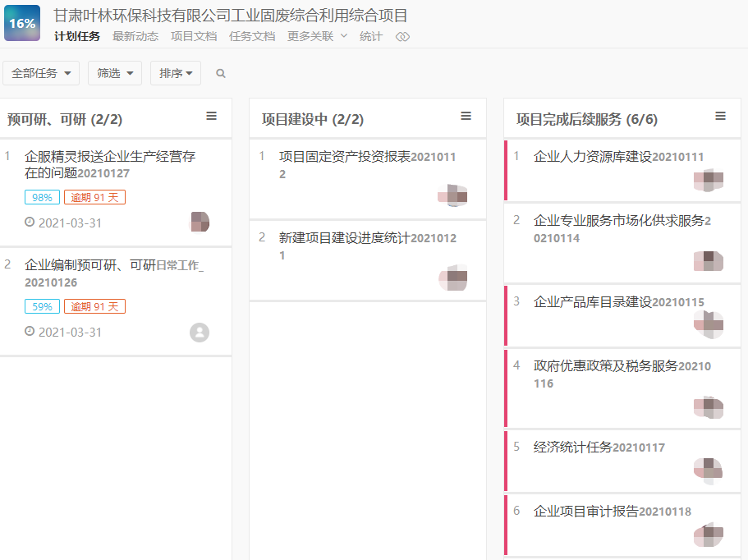
Task: Click the avatar on the 经济统计任务 task
Action: tap(709, 470)
